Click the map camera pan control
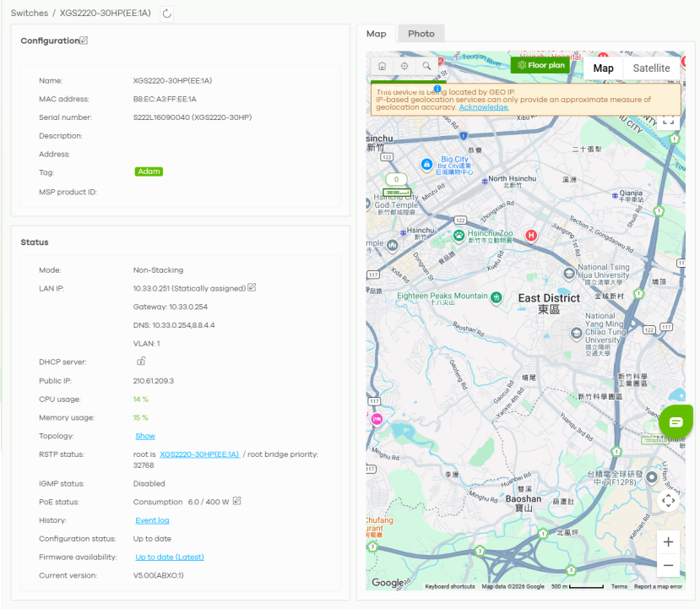The image size is (700, 609). click(668, 501)
